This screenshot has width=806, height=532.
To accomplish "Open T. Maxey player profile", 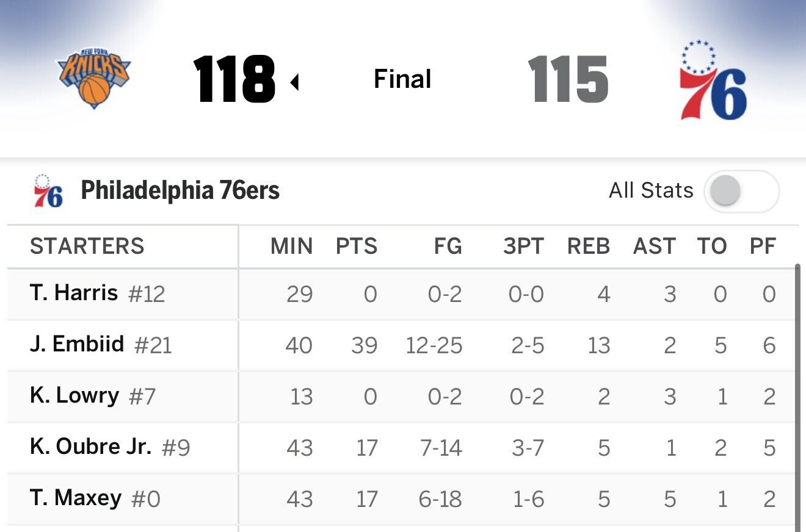I will [x=76, y=498].
